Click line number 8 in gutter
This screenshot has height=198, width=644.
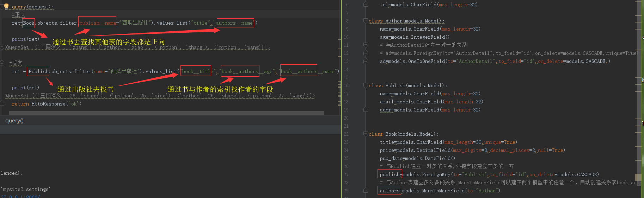click(x=347, y=21)
